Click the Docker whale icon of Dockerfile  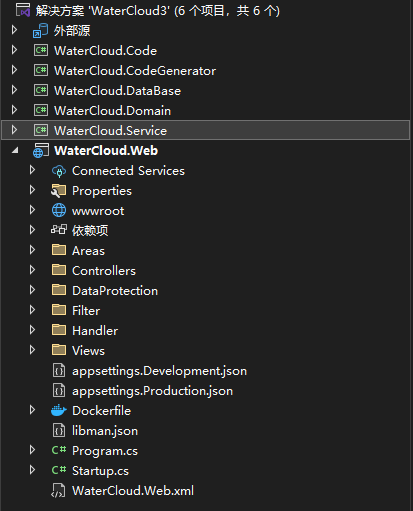coord(59,411)
